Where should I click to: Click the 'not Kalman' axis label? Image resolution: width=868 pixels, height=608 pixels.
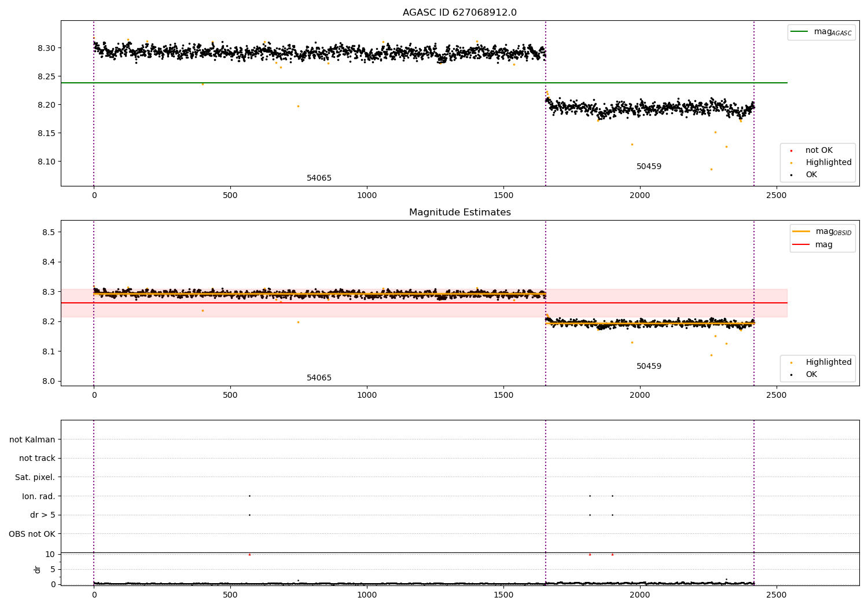pos(32,439)
